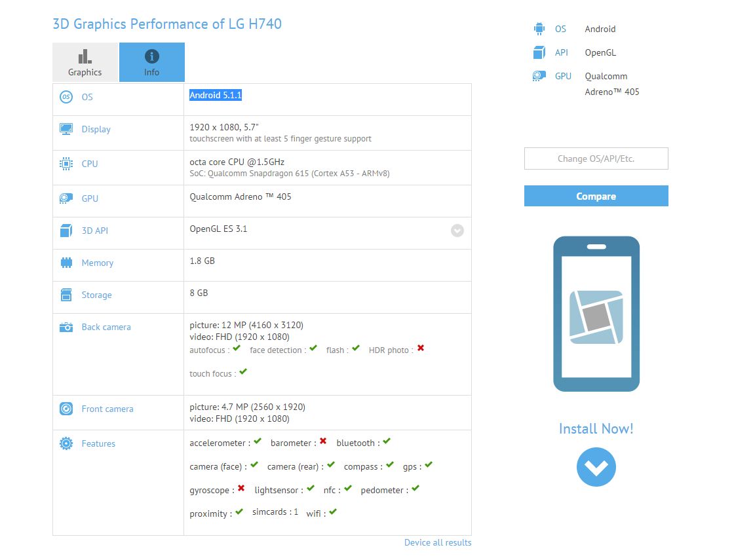Click the barometer red cross mark
734x560 pixels.
323,441
